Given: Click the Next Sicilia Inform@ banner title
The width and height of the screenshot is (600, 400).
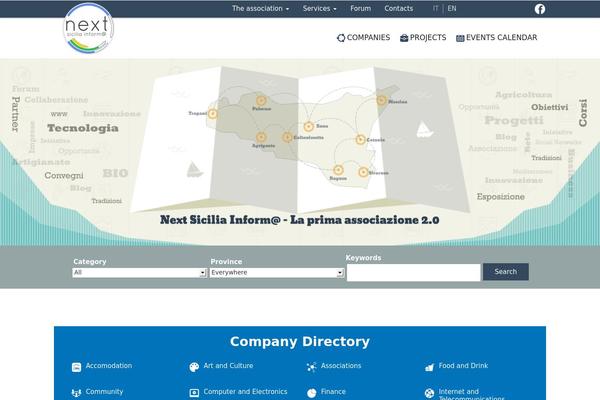Looking at the screenshot, I should pos(300,220).
